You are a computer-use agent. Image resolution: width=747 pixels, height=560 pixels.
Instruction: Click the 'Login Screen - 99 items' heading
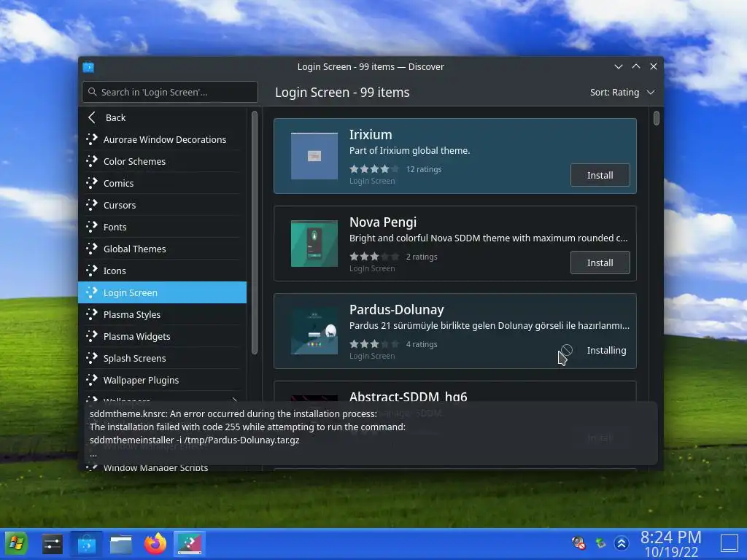(342, 93)
